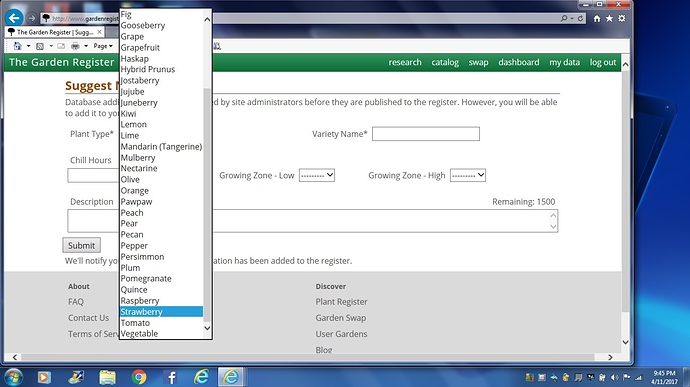Image resolution: width=690 pixels, height=387 pixels.
Task: Open the Growing Zone - Low dropdown
Action: click(x=317, y=175)
